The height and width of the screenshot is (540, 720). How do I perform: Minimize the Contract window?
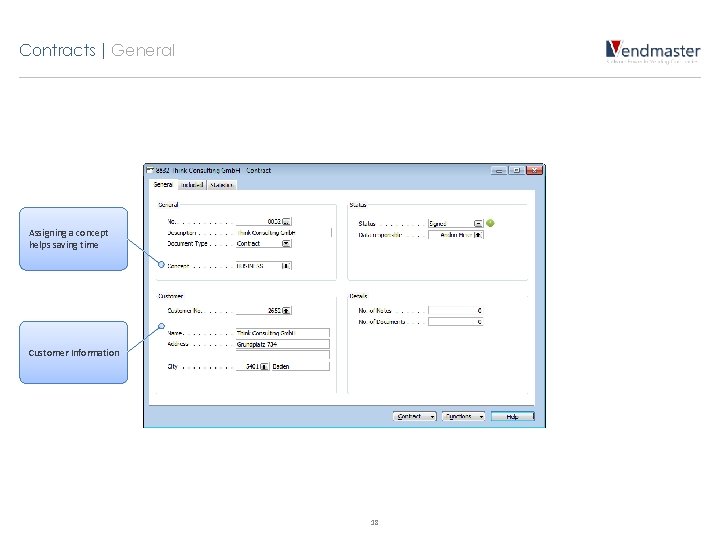(x=499, y=170)
